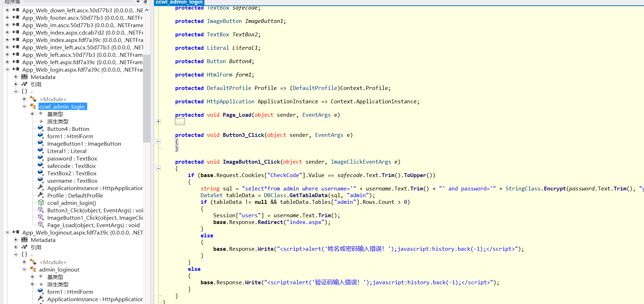
Task: Navigate to HttpApplication type in code
Action: pyautogui.click(x=230, y=101)
